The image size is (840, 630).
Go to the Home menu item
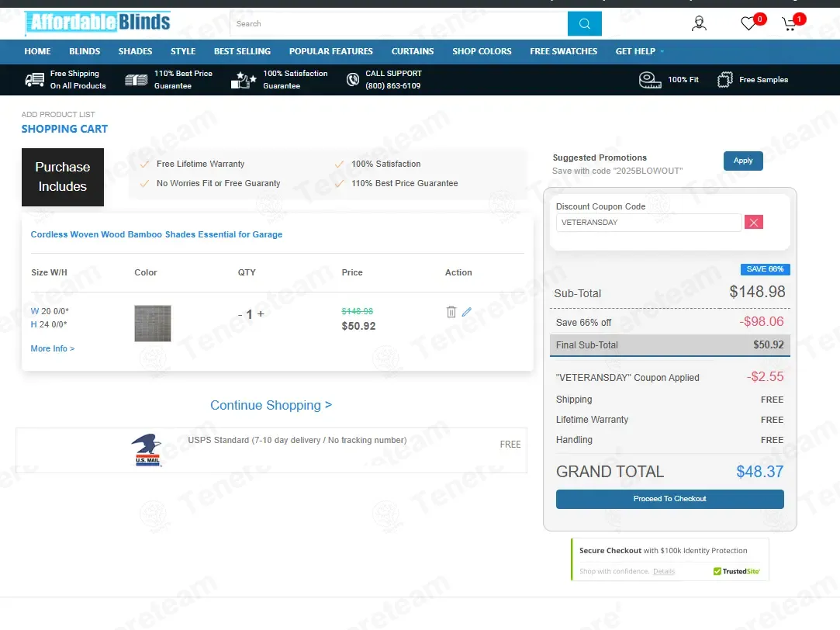(37, 51)
